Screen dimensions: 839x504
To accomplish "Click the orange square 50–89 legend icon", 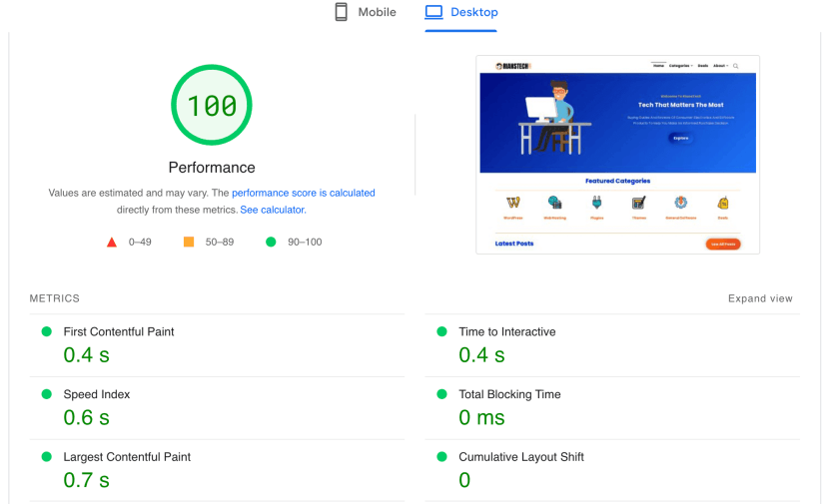I will coord(189,242).
